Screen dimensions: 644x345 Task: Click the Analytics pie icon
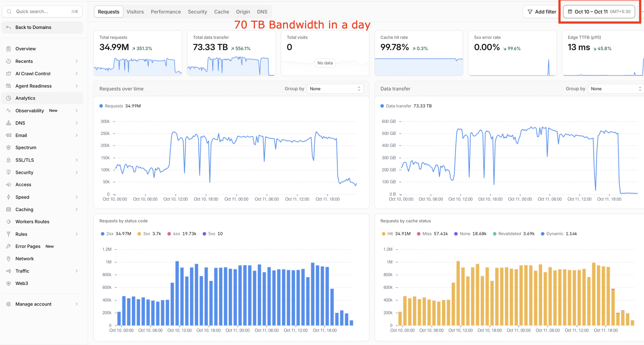tap(9, 98)
